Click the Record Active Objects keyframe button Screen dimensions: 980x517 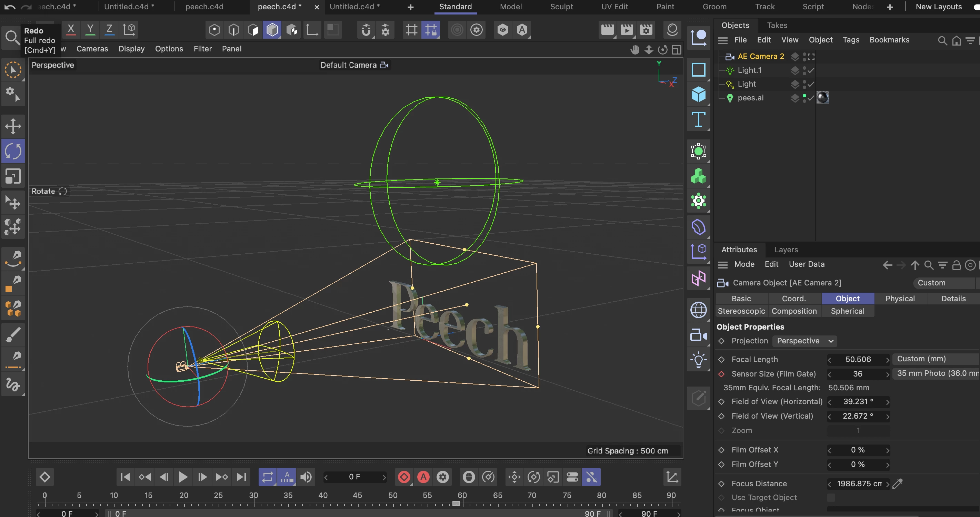[404, 477]
